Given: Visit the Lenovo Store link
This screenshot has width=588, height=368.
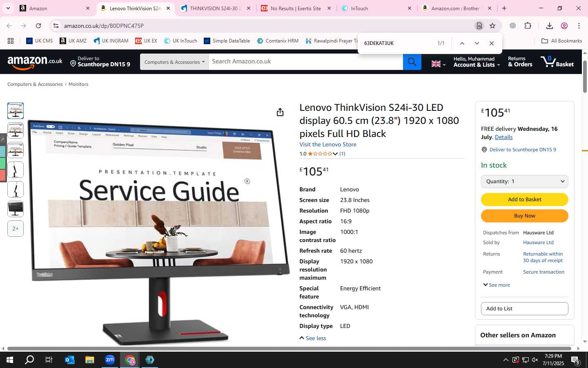Looking at the screenshot, I should [x=328, y=144].
